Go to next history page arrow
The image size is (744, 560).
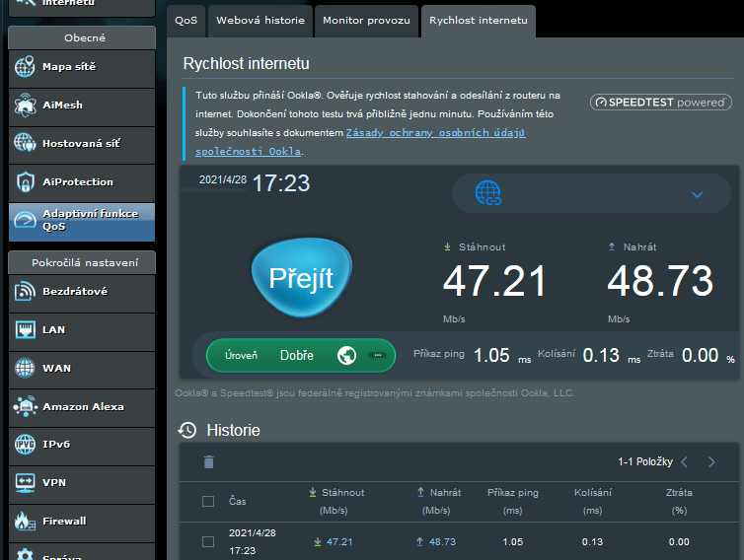[x=711, y=461]
